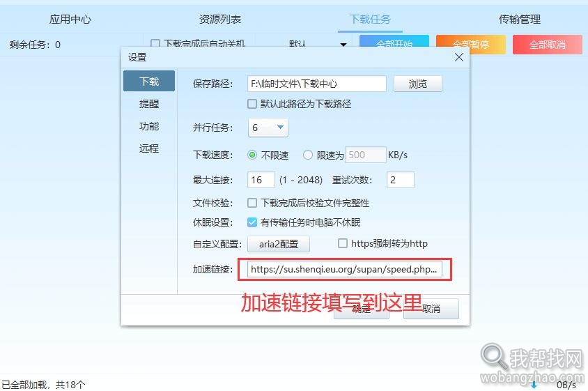Open 远程 settings section

point(149,148)
